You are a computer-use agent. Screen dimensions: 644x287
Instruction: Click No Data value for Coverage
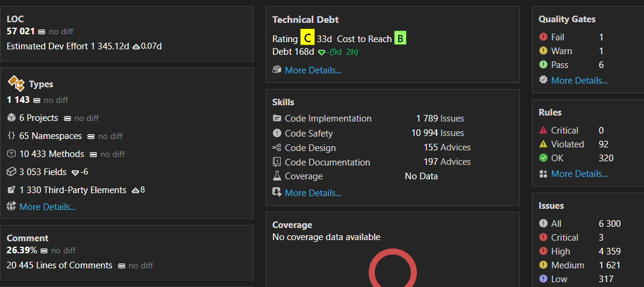pos(421,176)
